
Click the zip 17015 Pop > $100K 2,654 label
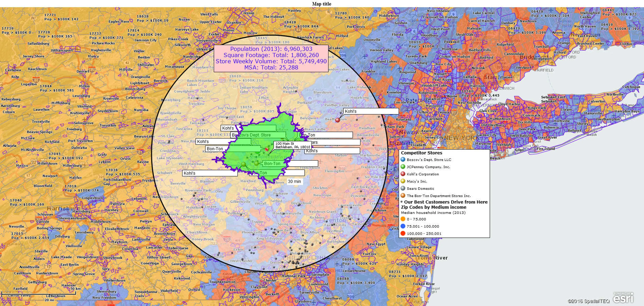point(30,236)
